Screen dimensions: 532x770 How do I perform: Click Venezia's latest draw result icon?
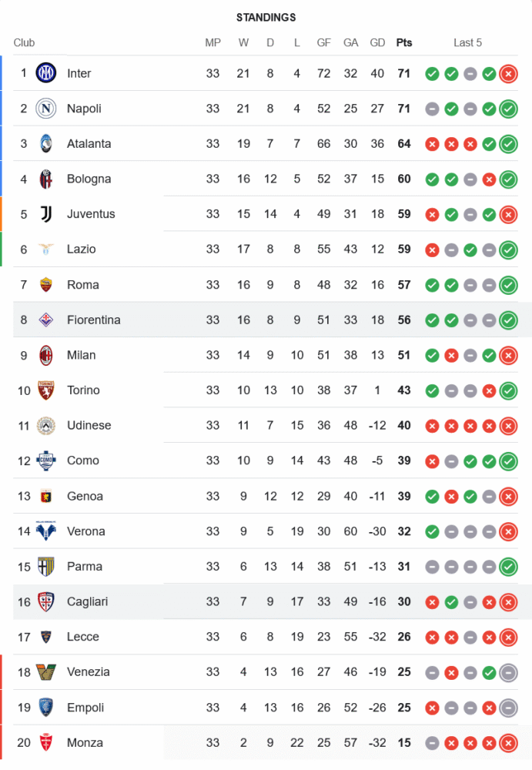[x=508, y=672]
